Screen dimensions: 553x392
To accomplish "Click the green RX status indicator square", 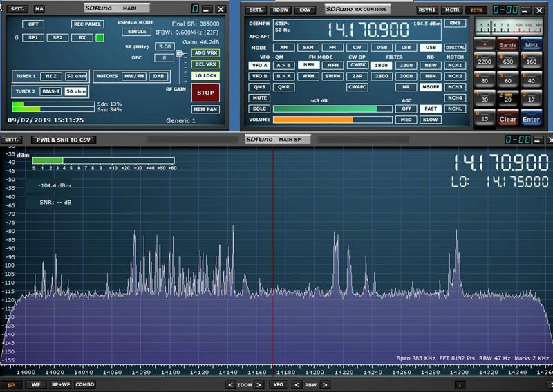I will pos(100,38).
